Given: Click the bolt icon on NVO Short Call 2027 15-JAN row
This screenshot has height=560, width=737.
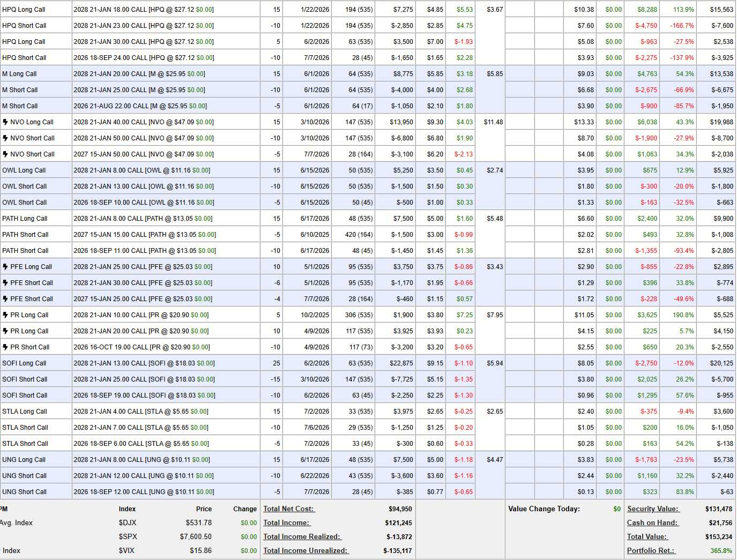Looking at the screenshot, I should coord(5,154).
